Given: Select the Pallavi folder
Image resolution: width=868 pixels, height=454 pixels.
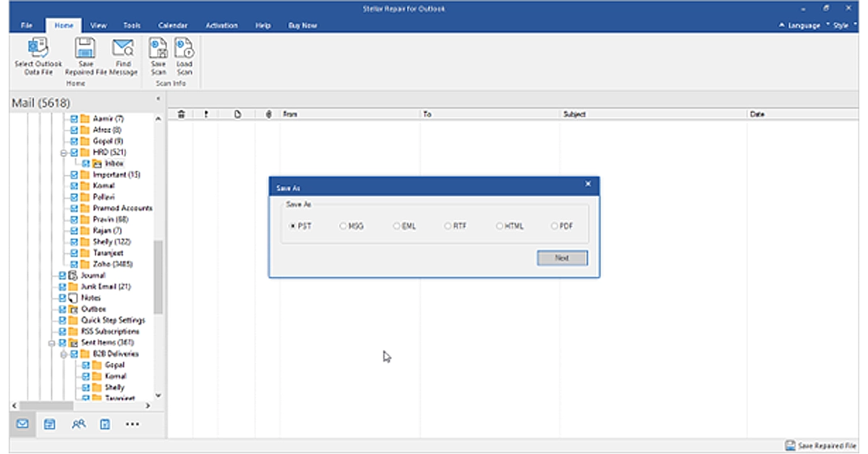Looking at the screenshot, I should (104, 197).
